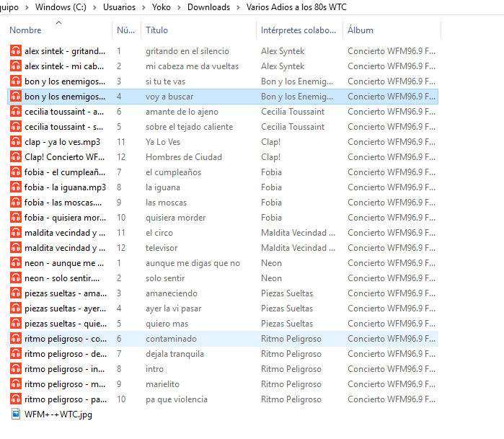The width and height of the screenshot is (504, 439).
Task: Click 'Varios Adios a los 80s WTC' breadcrumb
Action: (296, 7)
